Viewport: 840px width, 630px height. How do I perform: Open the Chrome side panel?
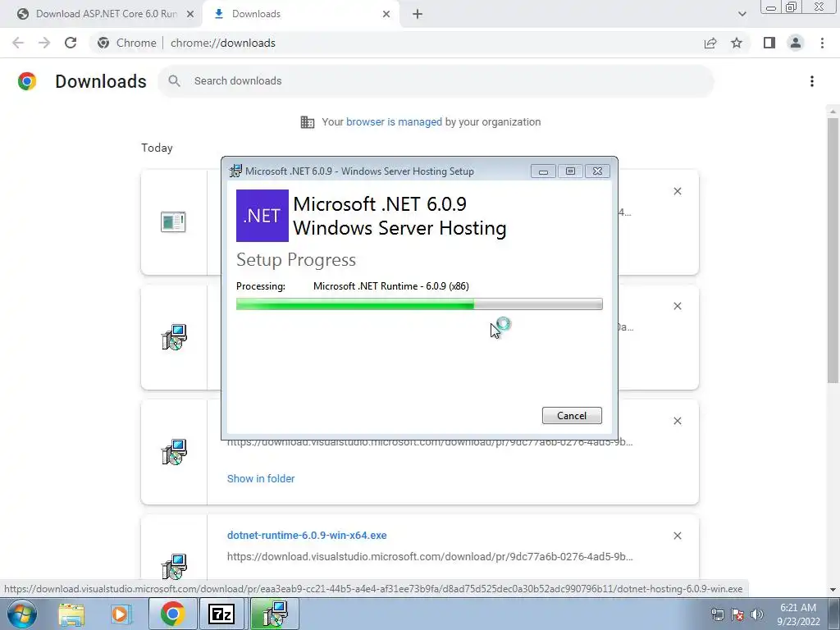[769, 43]
